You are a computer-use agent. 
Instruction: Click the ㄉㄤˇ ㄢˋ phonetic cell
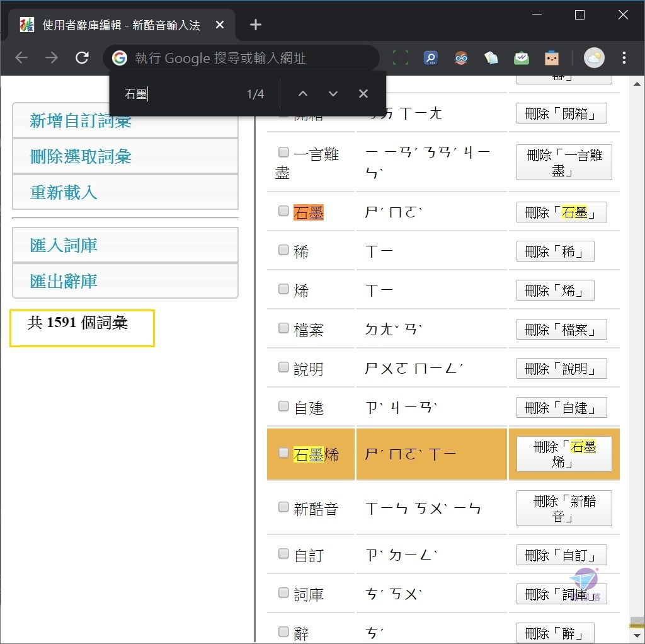[x=431, y=329]
